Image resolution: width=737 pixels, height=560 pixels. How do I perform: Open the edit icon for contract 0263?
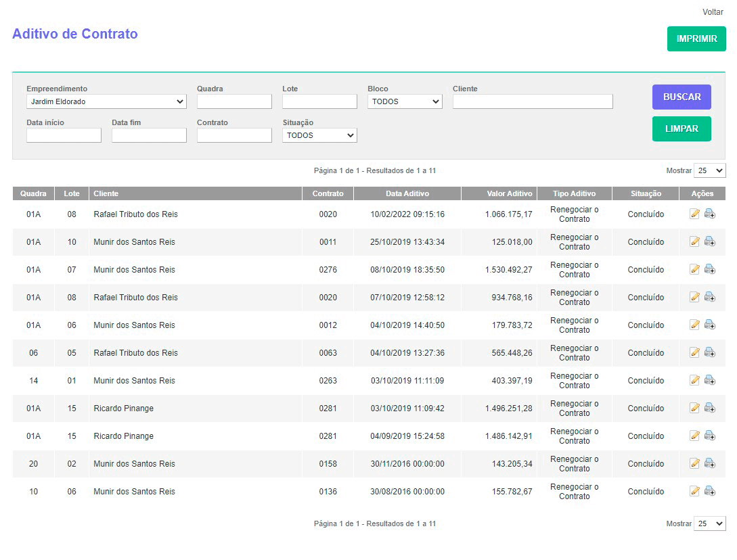point(694,381)
